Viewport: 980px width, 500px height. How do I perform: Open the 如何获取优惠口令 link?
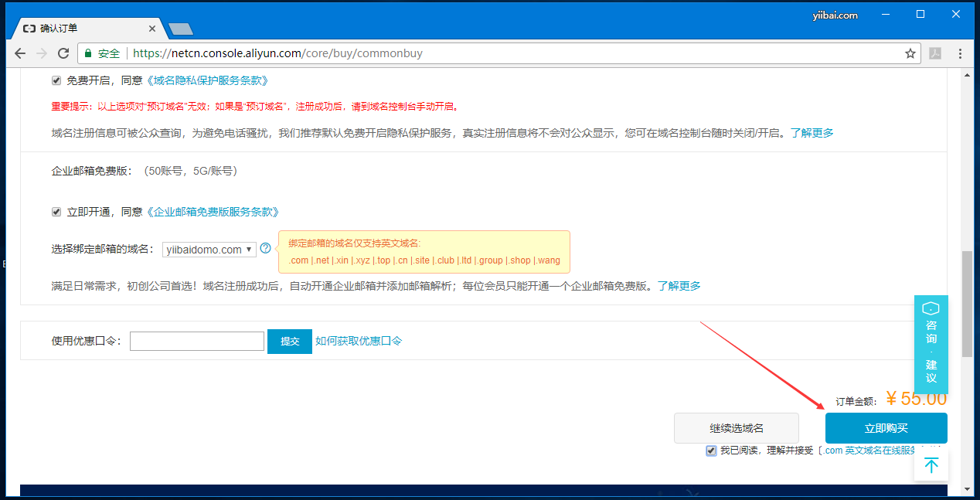coord(359,341)
